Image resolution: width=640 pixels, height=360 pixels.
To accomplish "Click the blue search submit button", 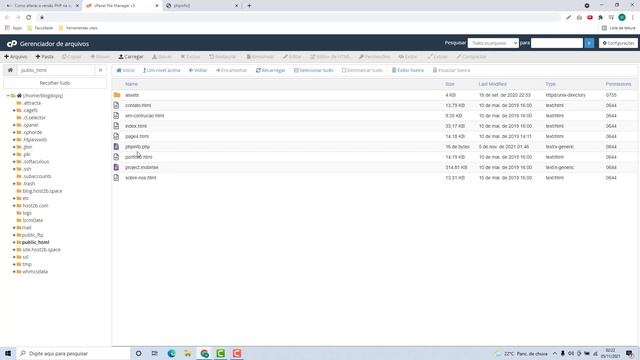I will tap(589, 43).
